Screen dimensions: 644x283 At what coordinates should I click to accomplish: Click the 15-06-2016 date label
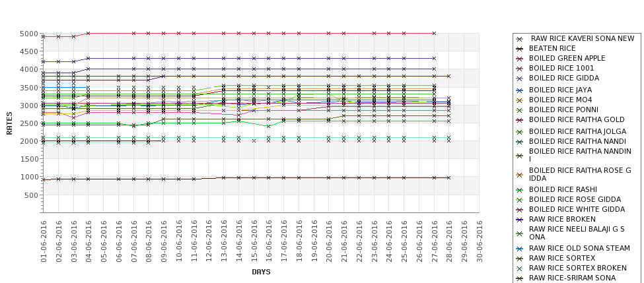pyautogui.click(x=254, y=241)
